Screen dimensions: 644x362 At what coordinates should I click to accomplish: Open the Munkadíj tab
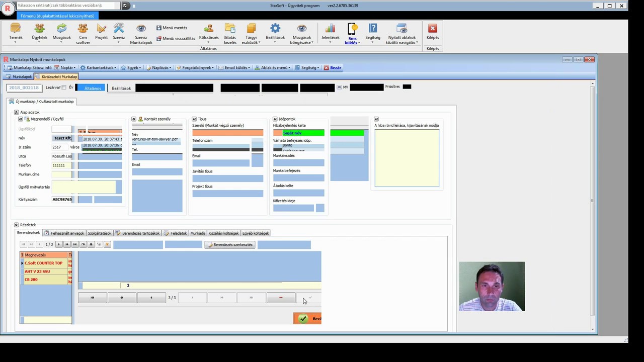point(197,233)
